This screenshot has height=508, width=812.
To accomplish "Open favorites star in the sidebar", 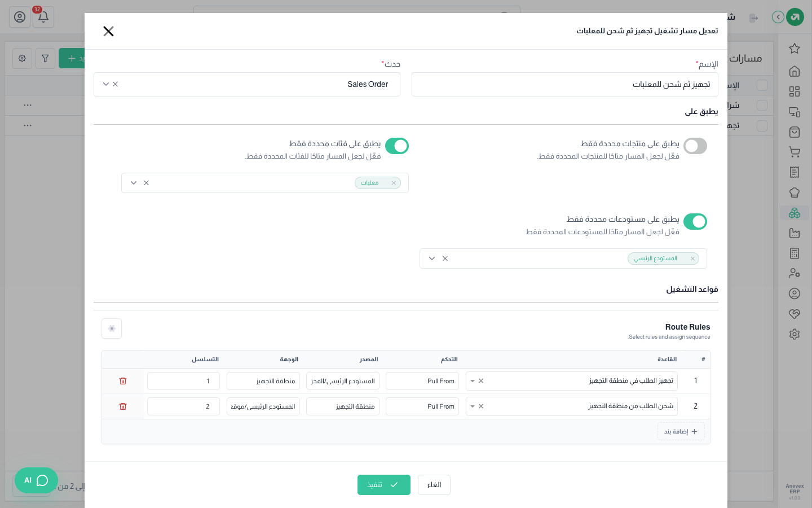I will point(795,49).
